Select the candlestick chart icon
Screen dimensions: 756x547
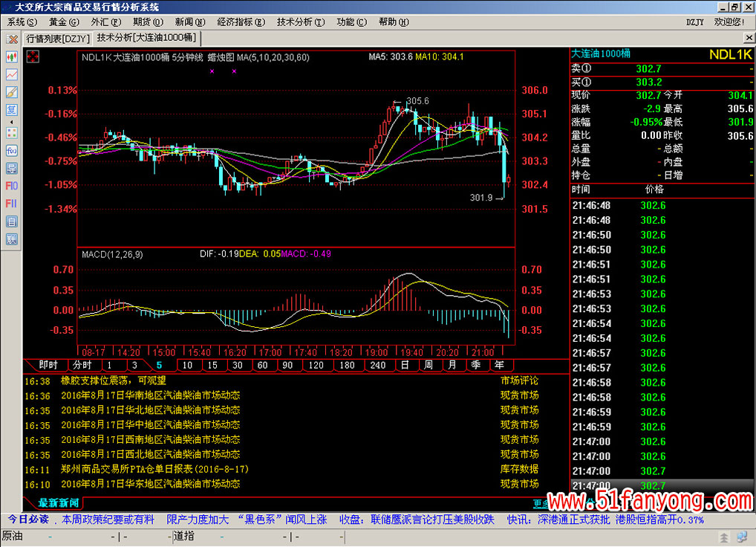[x=12, y=57]
